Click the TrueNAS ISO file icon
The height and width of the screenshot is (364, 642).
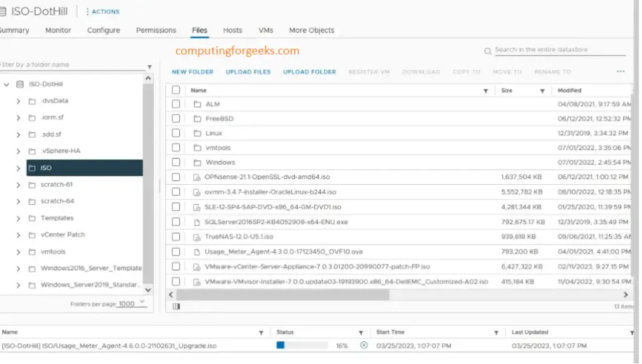point(196,237)
